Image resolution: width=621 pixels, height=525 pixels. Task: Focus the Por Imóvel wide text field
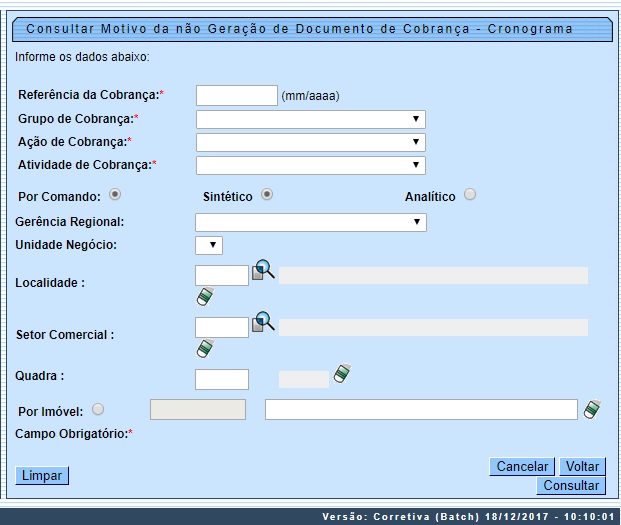(421, 409)
